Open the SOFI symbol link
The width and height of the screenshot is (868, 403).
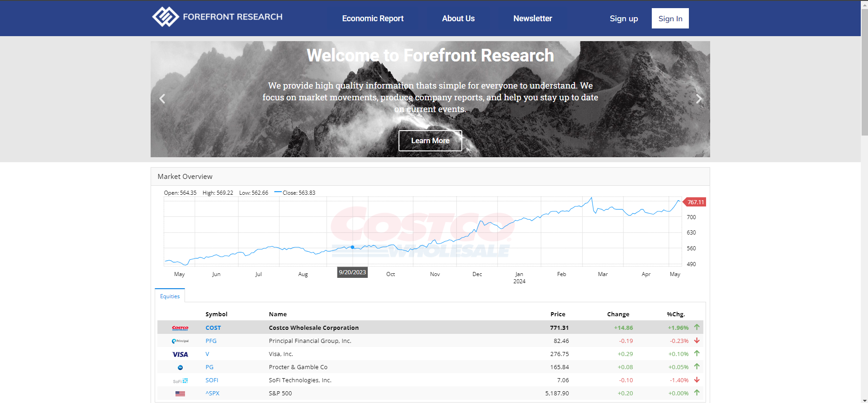pos(212,380)
